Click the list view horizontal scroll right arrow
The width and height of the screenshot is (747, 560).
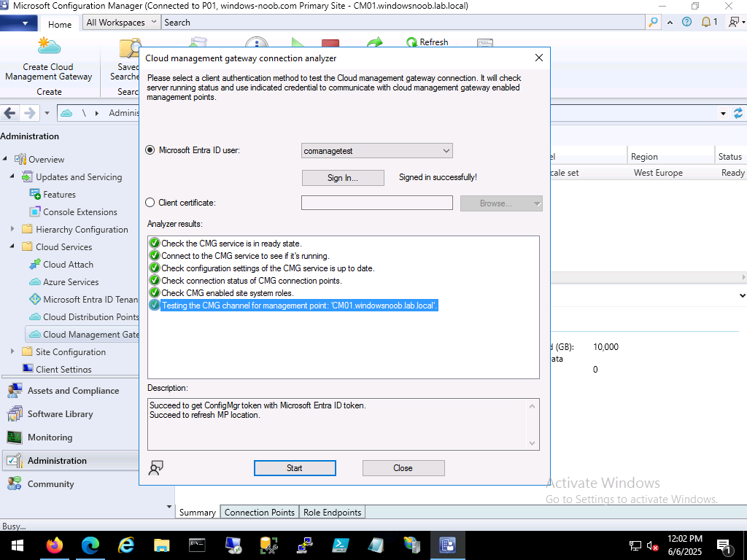743,276
